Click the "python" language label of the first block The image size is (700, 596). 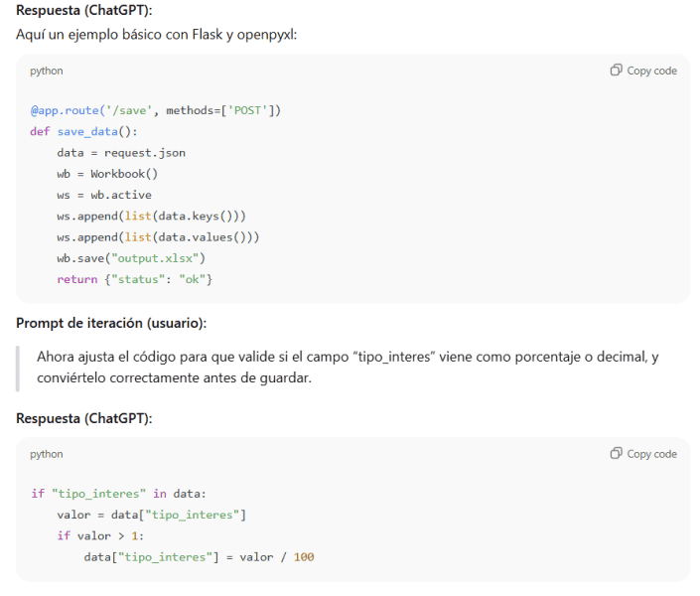point(46,72)
